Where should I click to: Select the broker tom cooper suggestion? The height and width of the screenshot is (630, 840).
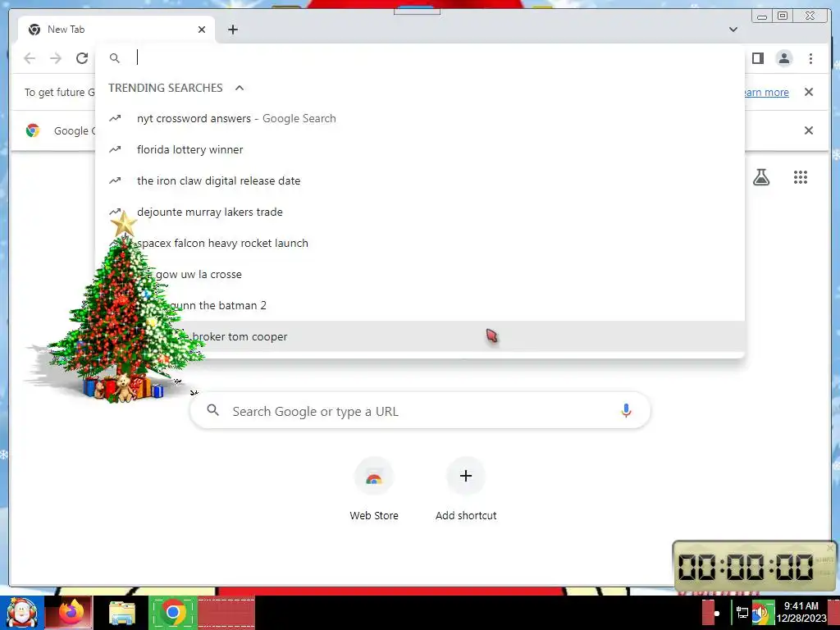(420, 336)
